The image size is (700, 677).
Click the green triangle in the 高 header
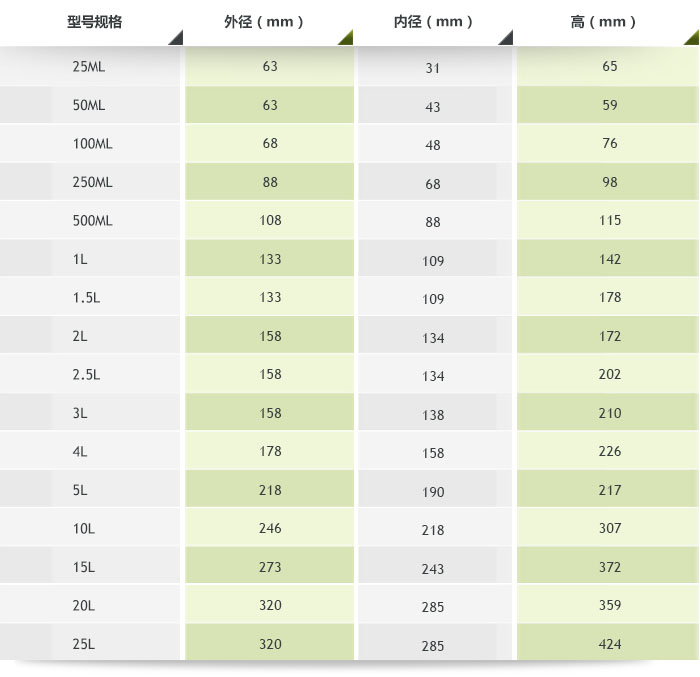click(x=691, y=38)
